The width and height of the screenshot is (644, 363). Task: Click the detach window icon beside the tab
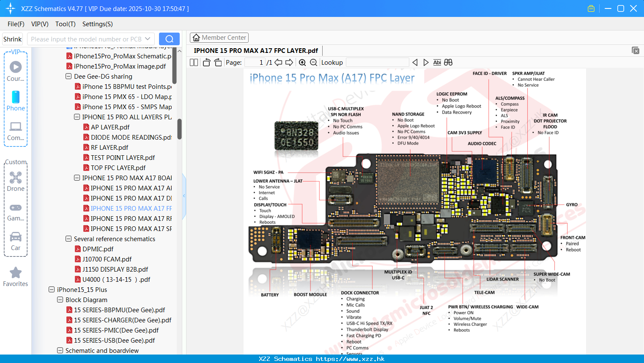coord(636,50)
